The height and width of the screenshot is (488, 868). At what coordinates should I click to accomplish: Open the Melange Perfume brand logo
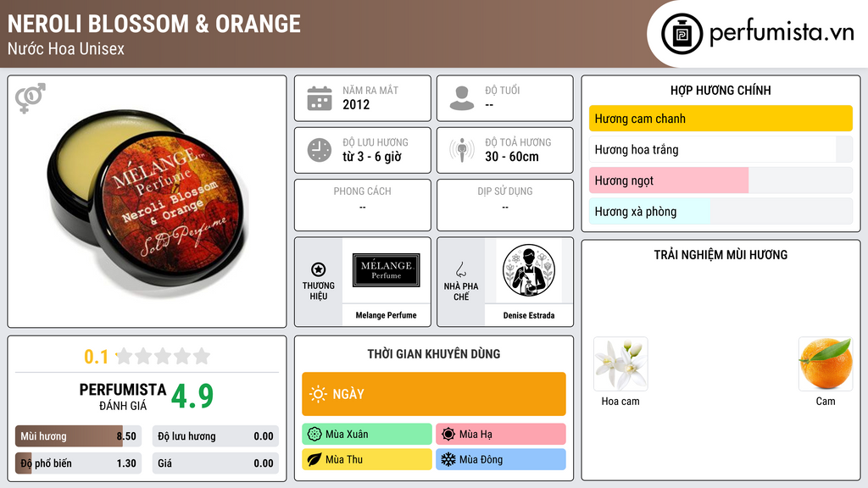pos(387,270)
